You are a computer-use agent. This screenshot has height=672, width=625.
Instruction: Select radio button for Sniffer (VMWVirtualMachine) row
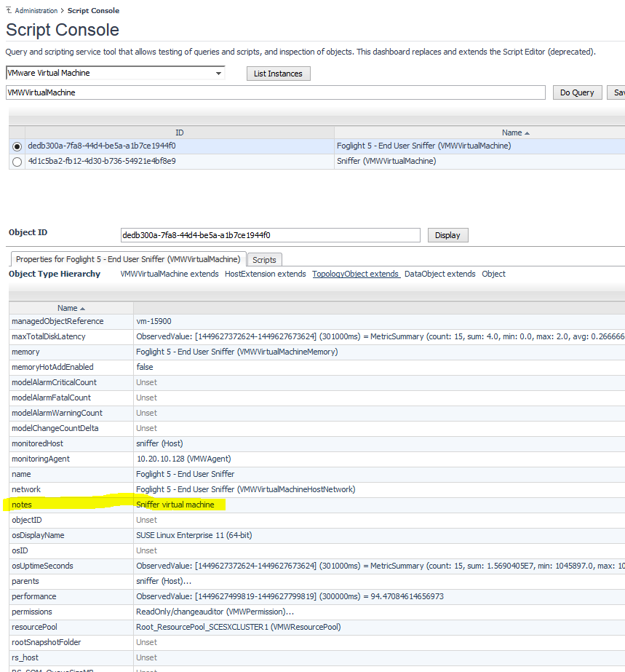click(x=17, y=162)
